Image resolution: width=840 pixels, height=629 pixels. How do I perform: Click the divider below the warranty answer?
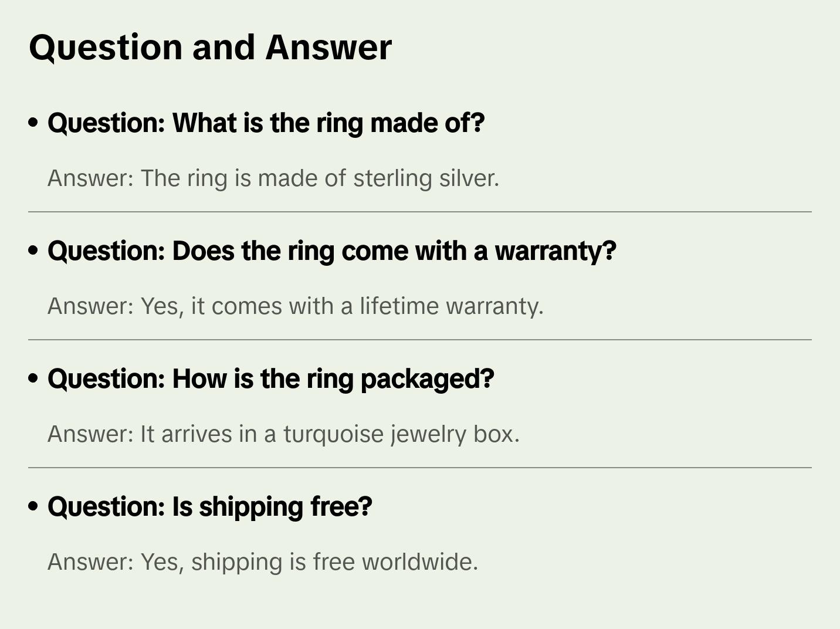tap(420, 340)
